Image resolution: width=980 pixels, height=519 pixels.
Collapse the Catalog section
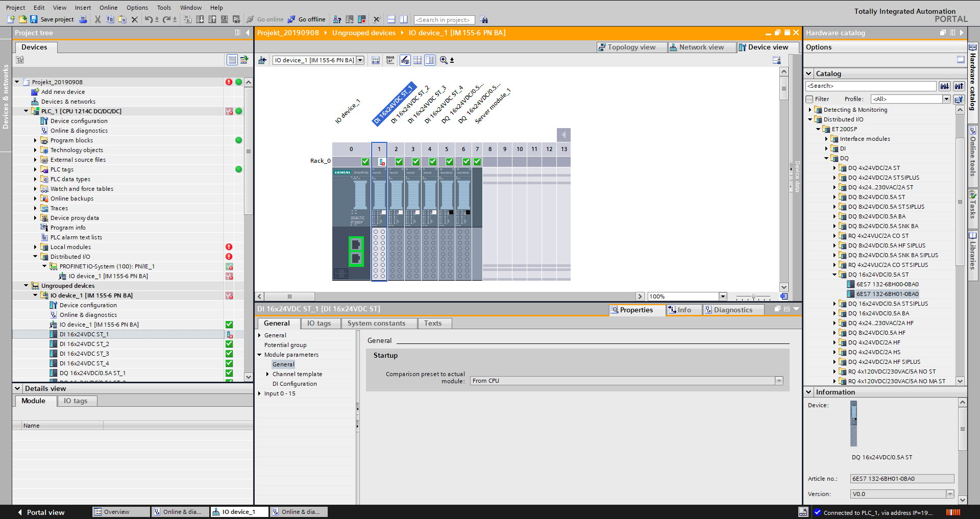click(808, 73)
